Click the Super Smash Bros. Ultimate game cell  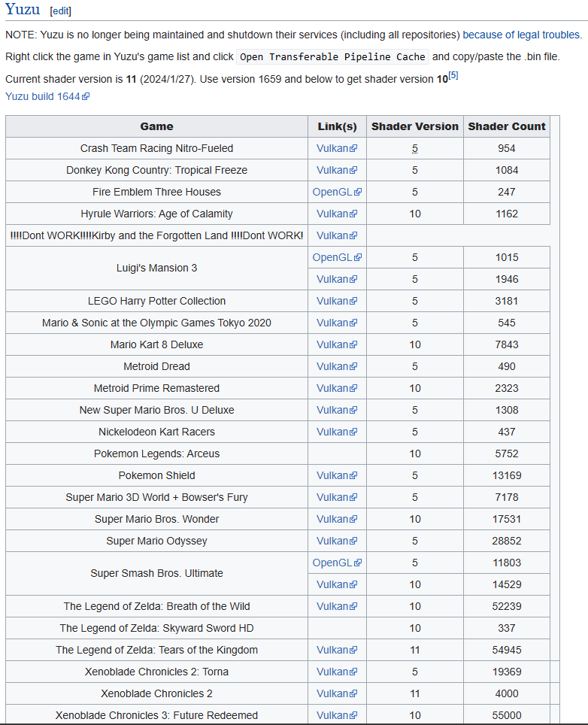point(156,573)
